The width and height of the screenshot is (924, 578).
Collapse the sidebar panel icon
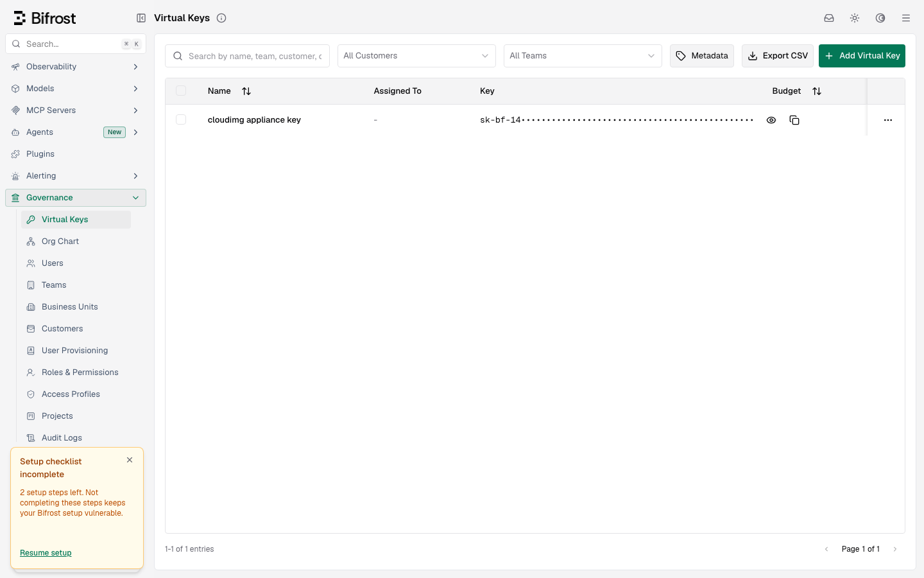tap(141, 18)
